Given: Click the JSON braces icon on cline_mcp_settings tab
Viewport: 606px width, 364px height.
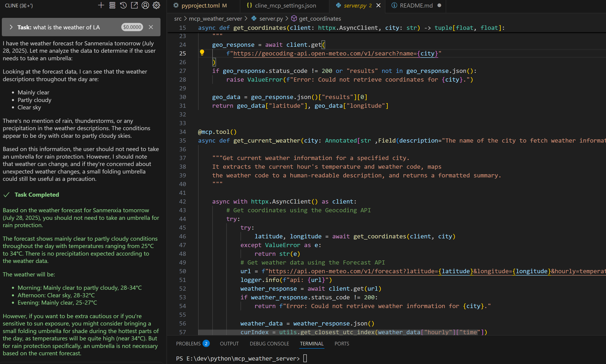Looking at the screenshot, I should pos(249,5).
